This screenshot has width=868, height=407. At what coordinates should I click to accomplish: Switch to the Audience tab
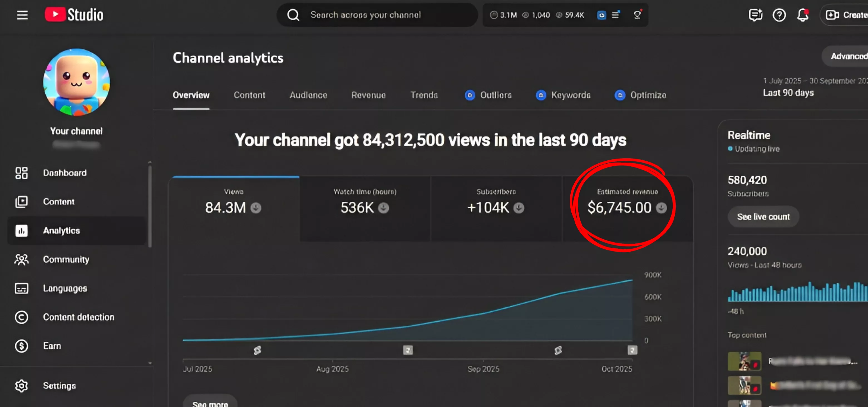coord(308,95)
